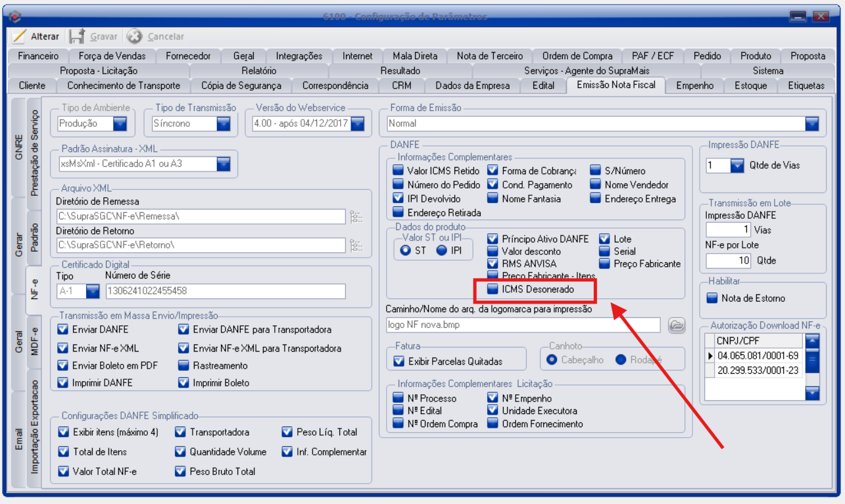
Task: Open the Versão do Webservice dropdown
Action: [x=357, y=124]
